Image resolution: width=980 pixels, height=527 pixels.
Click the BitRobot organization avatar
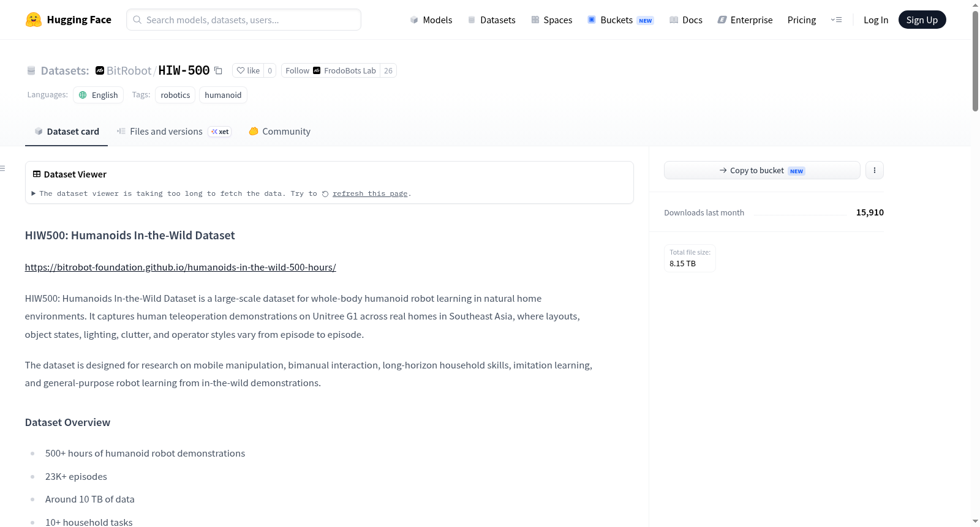click(100, 70)
